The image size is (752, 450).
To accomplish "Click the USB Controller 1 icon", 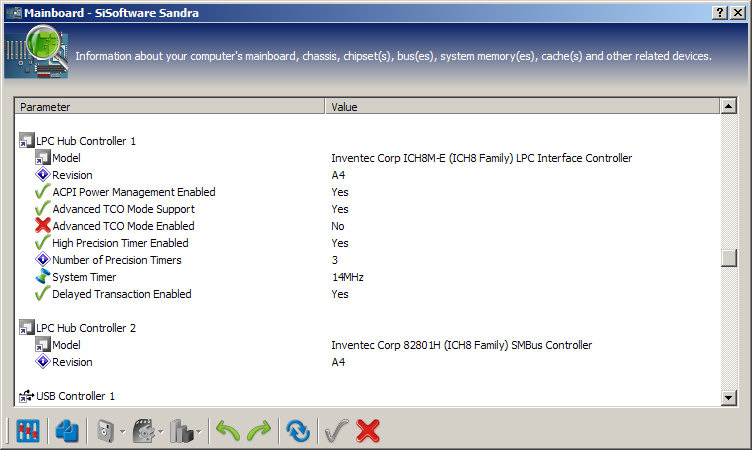I will point(26,396).
